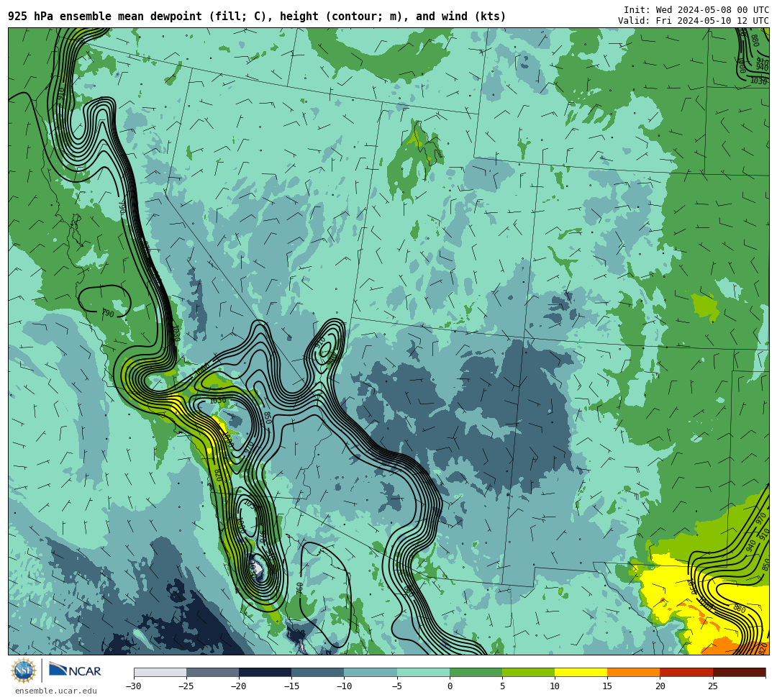This screenshot has width=777, height=700.
Task: Select the chart title about 925 hPa dewpoint
Action: (x=257, y=17)
